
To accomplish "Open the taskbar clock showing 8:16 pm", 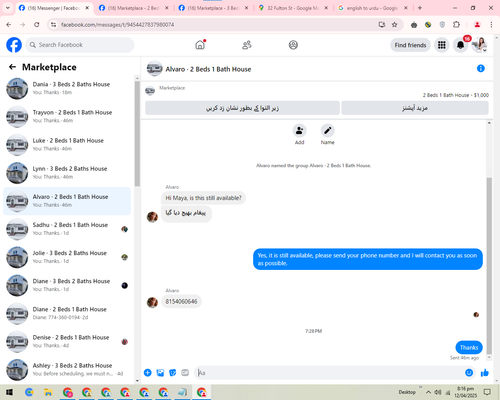I will pos(465,392).
